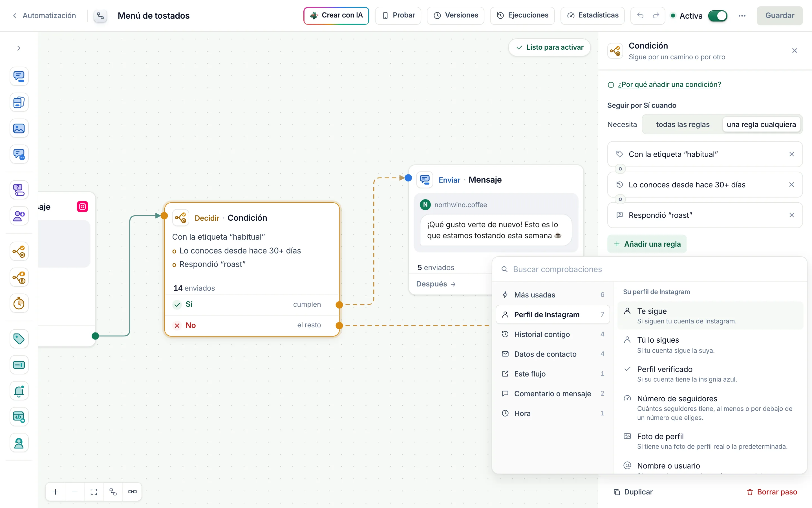812x508 pixels.
Task: Open Ejecuciones history
Action: (x=522, y=16)
